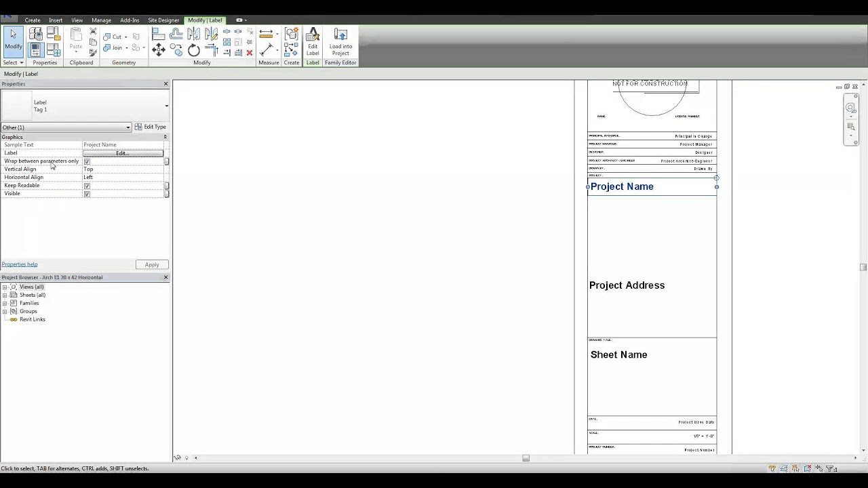
Task: Toggle Wrap between parameters only checkbox
Action: pyautogui.click(x=87, y=161)
